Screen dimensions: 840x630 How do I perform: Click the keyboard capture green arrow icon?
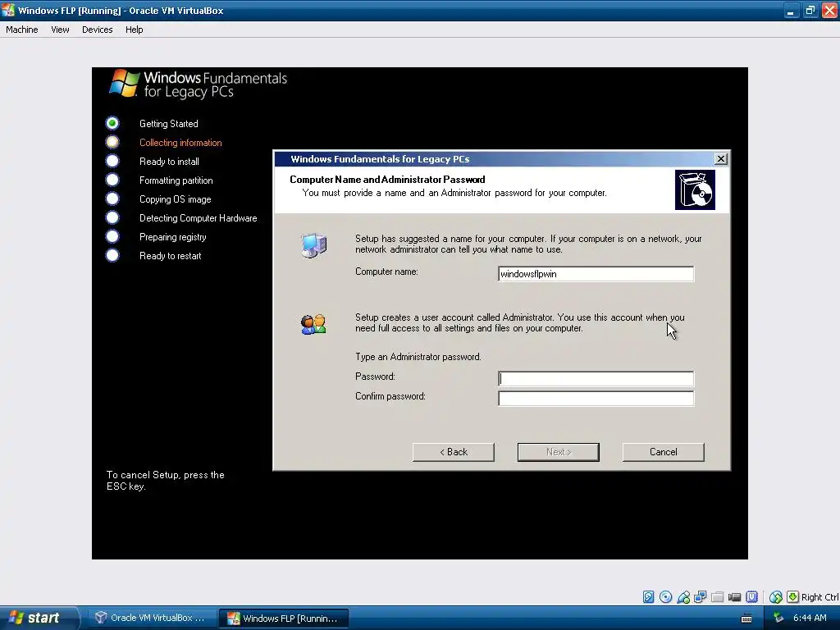point(793,597)
